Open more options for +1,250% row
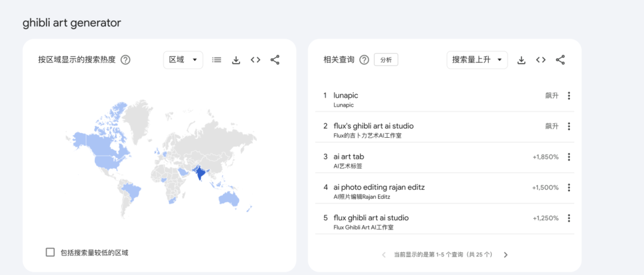 point(569,218)
